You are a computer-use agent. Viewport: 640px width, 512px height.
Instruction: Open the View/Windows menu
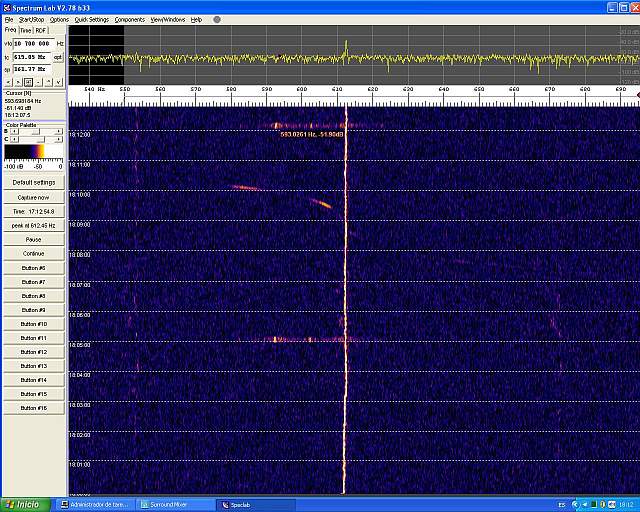point(167,19)
